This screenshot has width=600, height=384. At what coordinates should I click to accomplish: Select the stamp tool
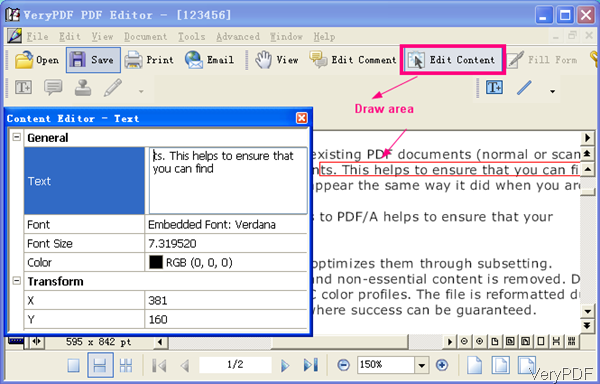[x=83, y=88]
